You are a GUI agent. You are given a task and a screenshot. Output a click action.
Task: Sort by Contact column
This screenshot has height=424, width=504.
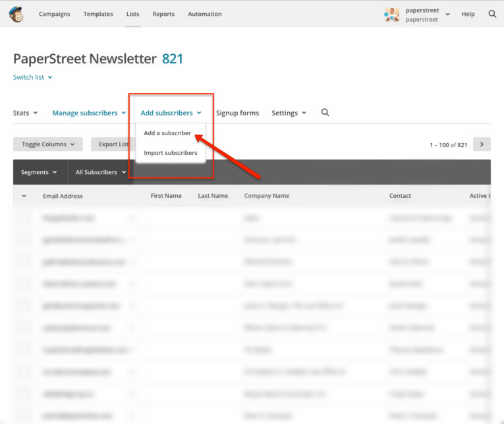[x=400, y=196]
